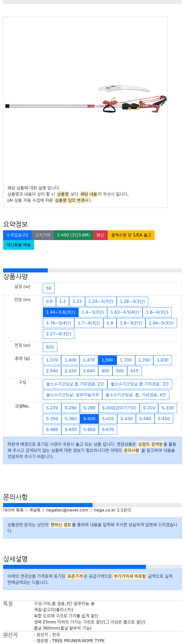Choose model S-300(감따기가위)
Screen dimensions: 185x644
coord(119,408)
